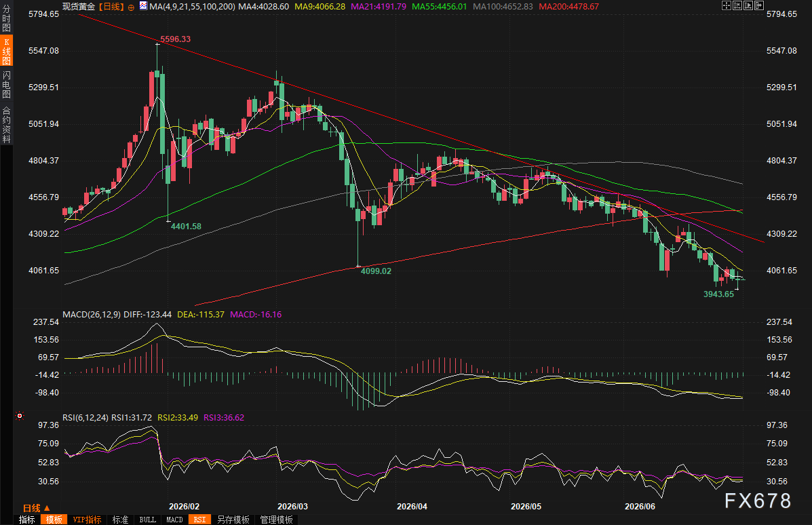
Task: Toggle the BULL template
Action: coord(148,520)
